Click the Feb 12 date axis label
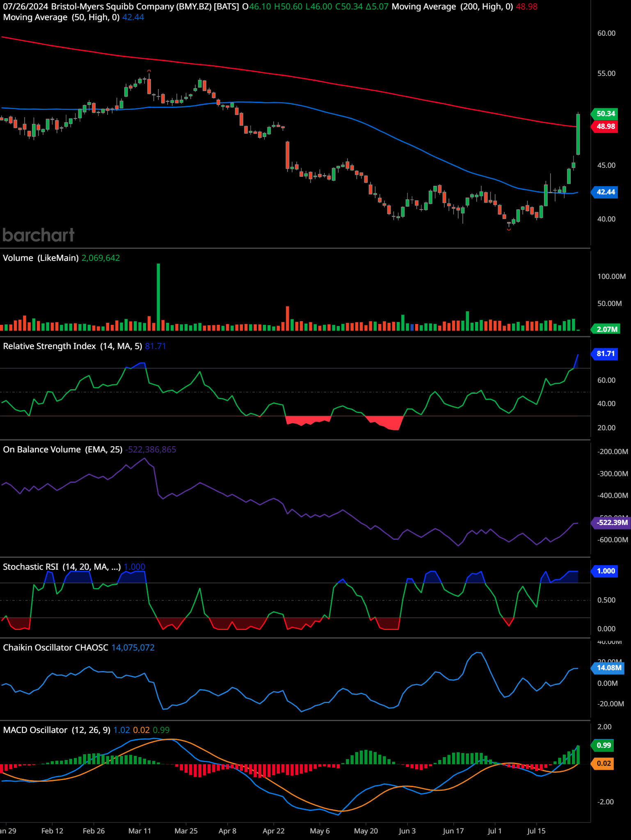 pyautogui.click(x=53, y=831)
